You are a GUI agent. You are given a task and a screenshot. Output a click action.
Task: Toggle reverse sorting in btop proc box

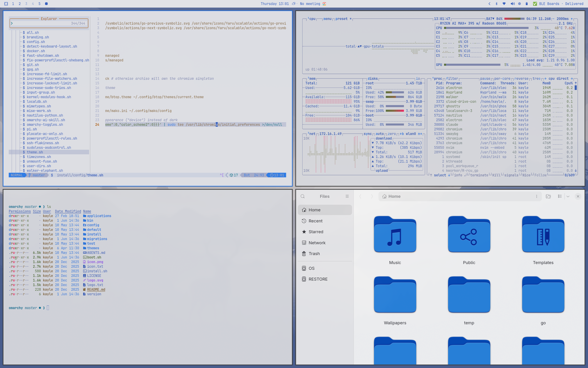pos(521,79)
